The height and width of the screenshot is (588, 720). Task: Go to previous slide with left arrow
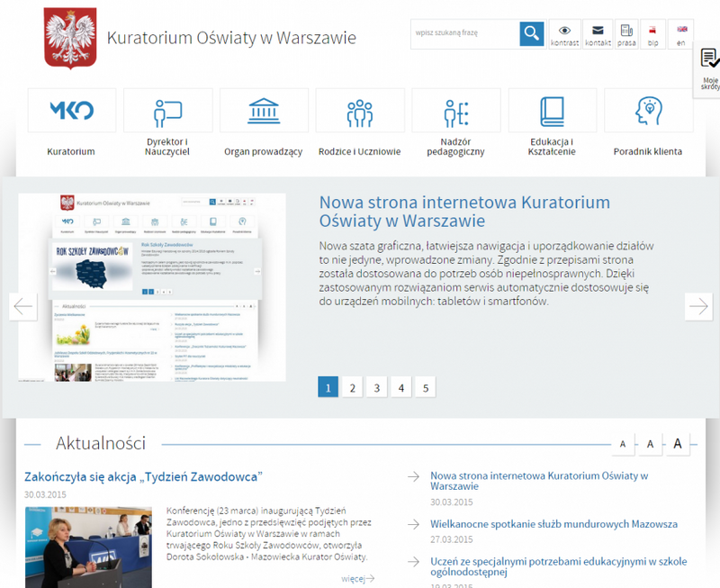coord(23,306)
